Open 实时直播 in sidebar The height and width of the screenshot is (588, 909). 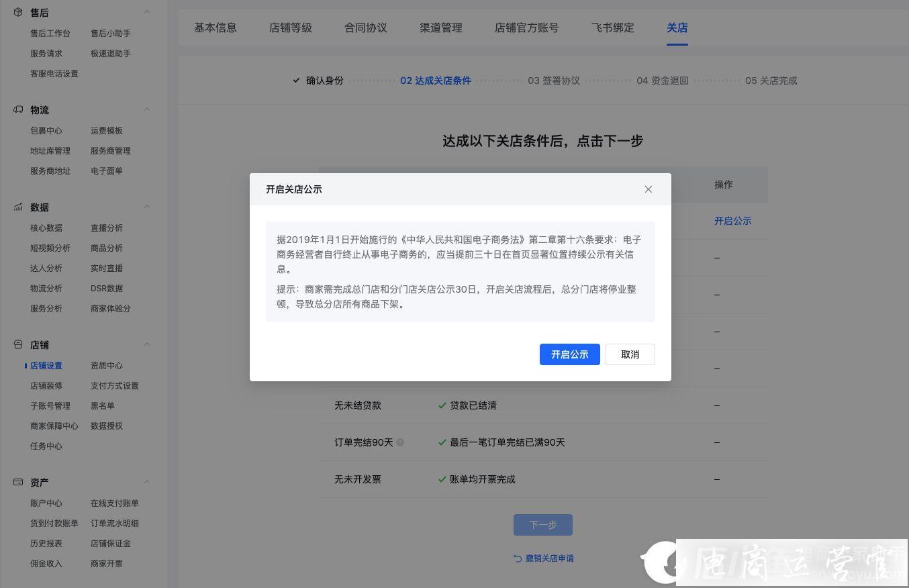(107, 268)
